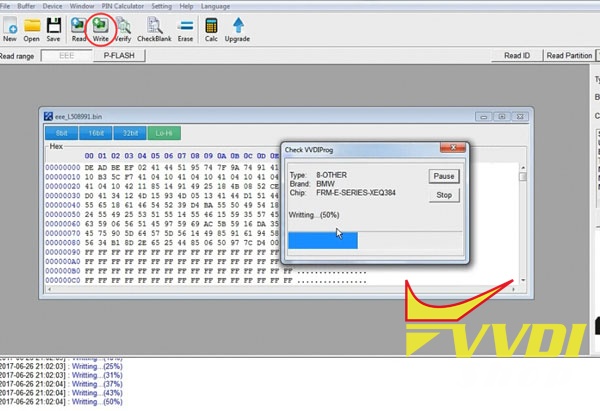Viewport: 600px width, 411px height.
Task: Open the Language menu
Action: (x=215, y=6)
